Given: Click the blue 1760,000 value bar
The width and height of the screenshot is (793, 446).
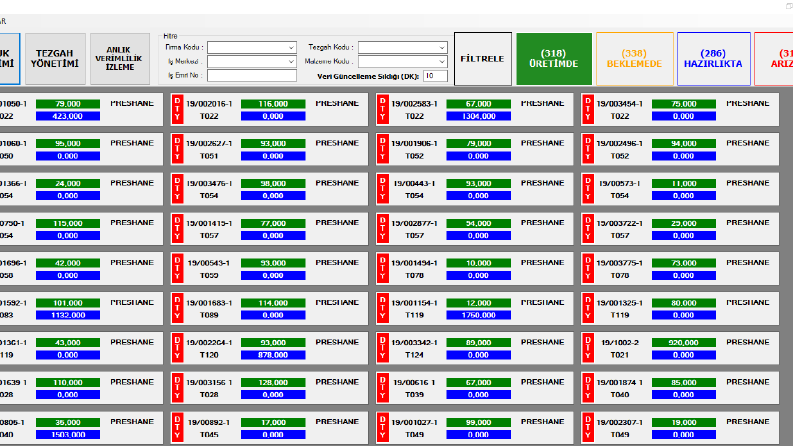Looking at the screenshot, I should coord(478,315).
